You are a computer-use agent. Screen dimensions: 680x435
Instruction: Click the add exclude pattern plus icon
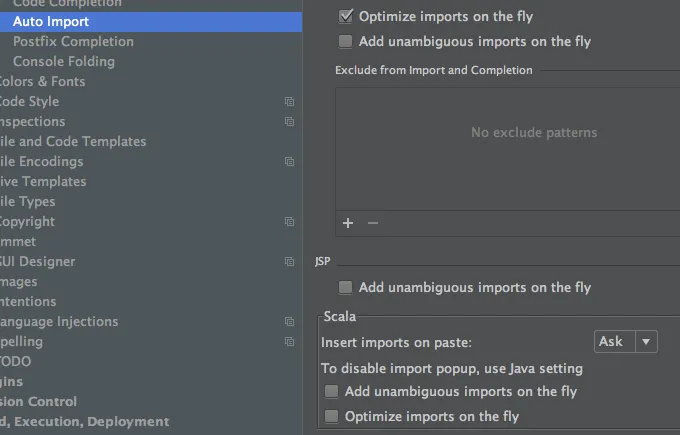[x=348, y=223]
